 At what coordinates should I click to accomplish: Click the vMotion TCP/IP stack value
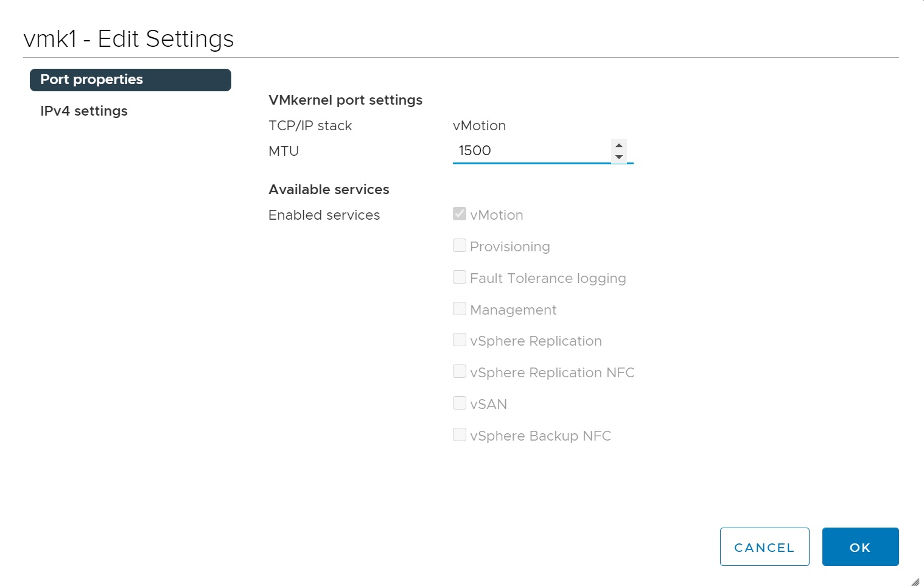point(479,126)
